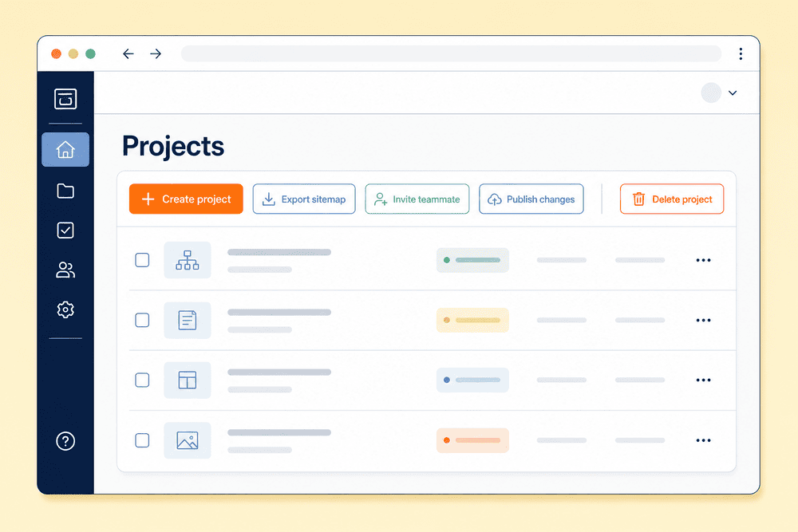Open the browser three-dot vertical menu
Image resolution: width=798 pixels, height=532 pixels.
click(x=741, y=54)
